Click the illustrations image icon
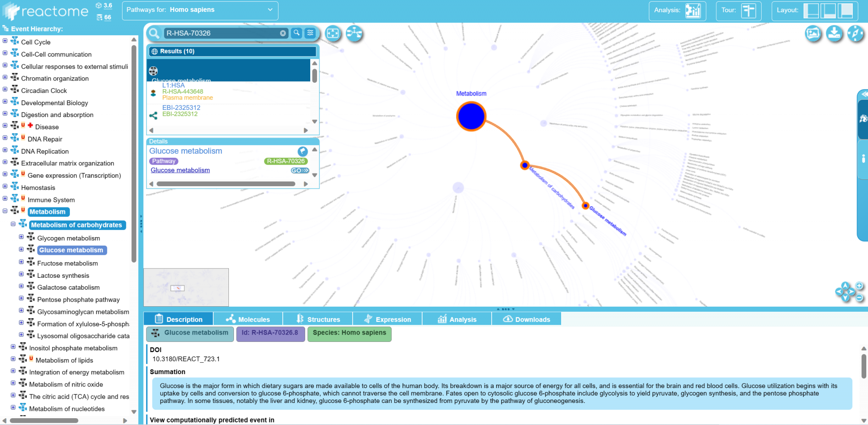 (812, 34)
